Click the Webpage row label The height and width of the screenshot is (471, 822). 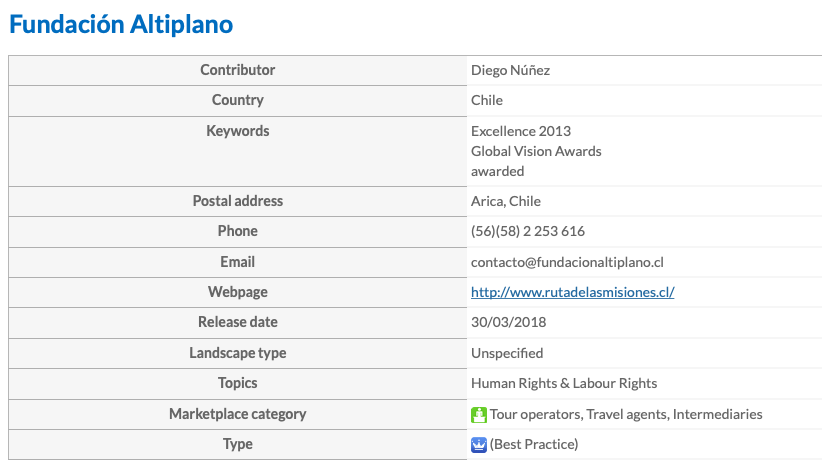click(237, 292)
